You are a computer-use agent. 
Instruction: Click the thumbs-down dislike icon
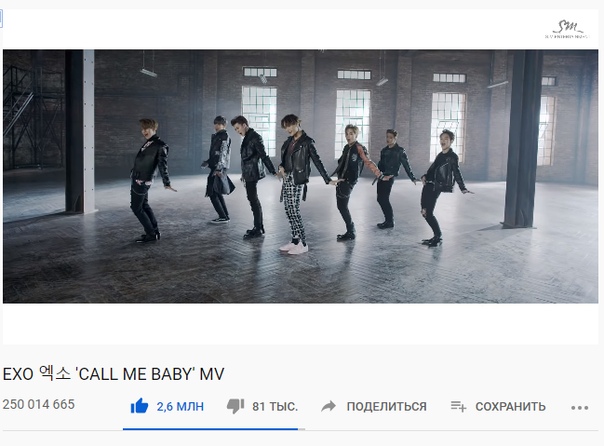pos(235,406)
